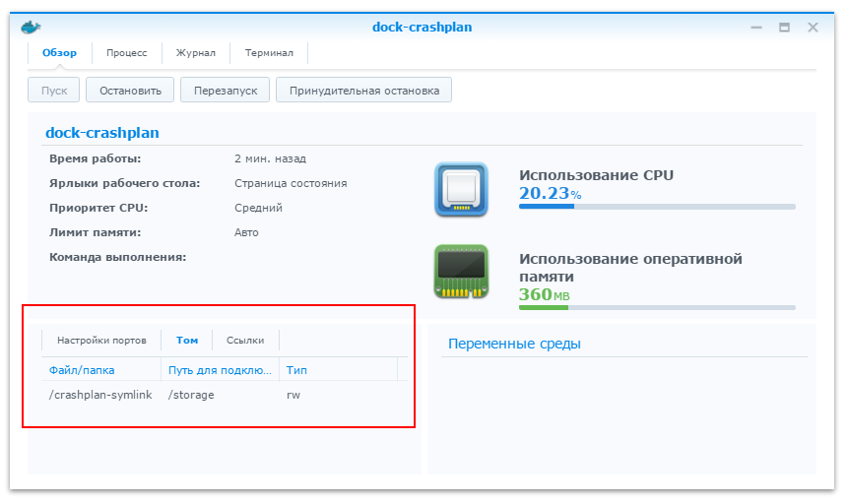Screen dimensions: 848x504
Task: Click the Переменные среды heading
Action: (x=514, y=344)
